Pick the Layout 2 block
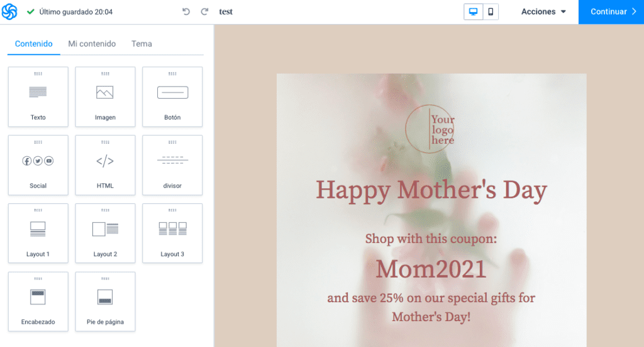 click(x=105, y=233)
